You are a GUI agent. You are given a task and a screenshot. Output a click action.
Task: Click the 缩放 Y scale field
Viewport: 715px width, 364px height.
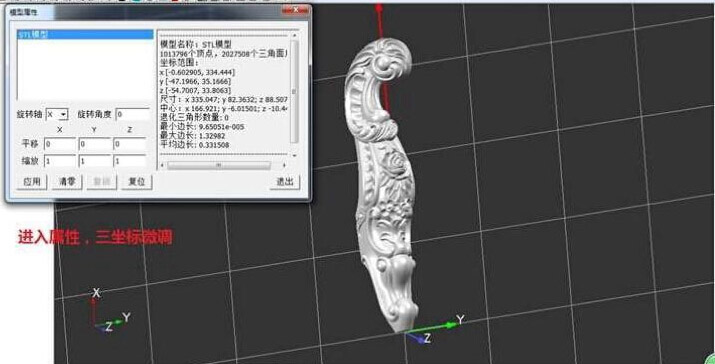click(x=95, y=161)
